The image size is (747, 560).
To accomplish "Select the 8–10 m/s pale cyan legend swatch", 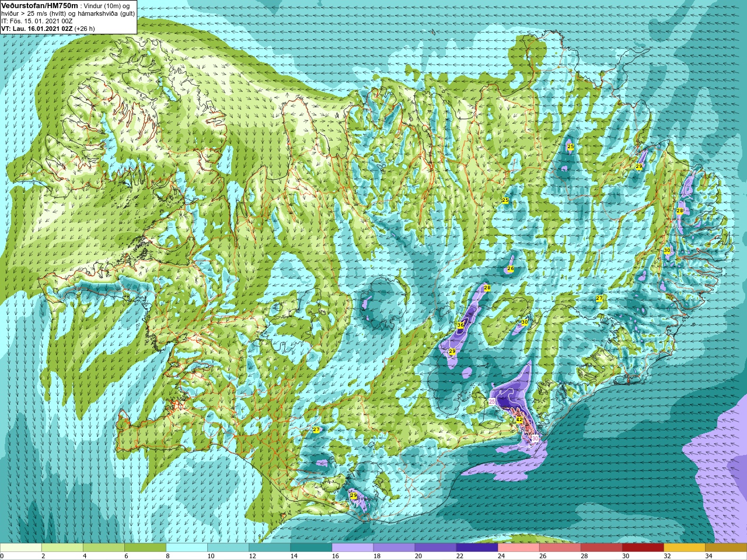I will click(187, 548).
